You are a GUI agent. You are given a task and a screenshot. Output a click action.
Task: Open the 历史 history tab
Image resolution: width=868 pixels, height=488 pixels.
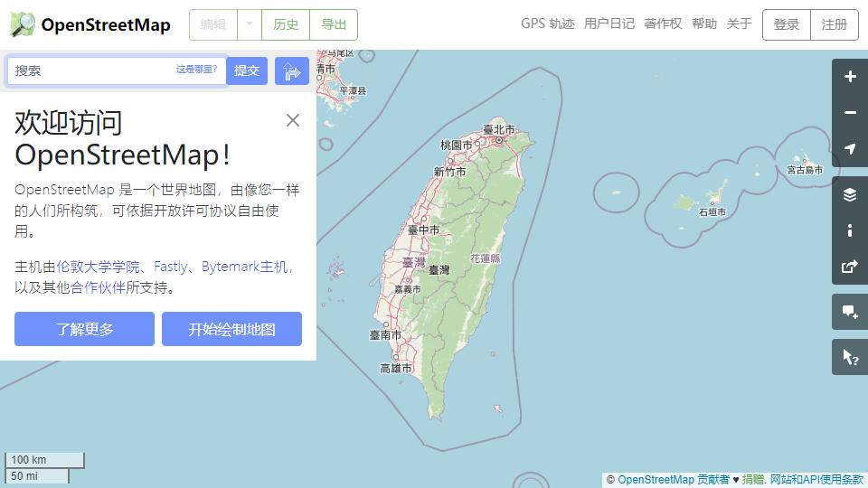pos(286,24)
